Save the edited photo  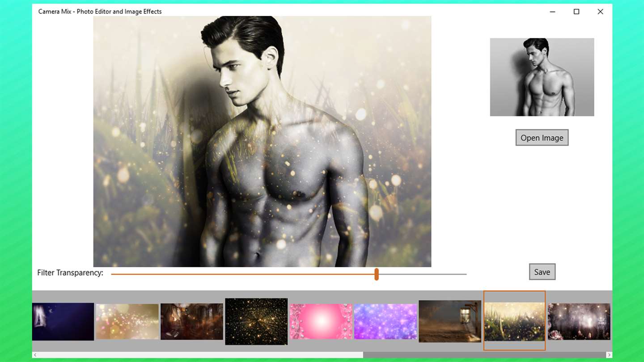[542, 272]
